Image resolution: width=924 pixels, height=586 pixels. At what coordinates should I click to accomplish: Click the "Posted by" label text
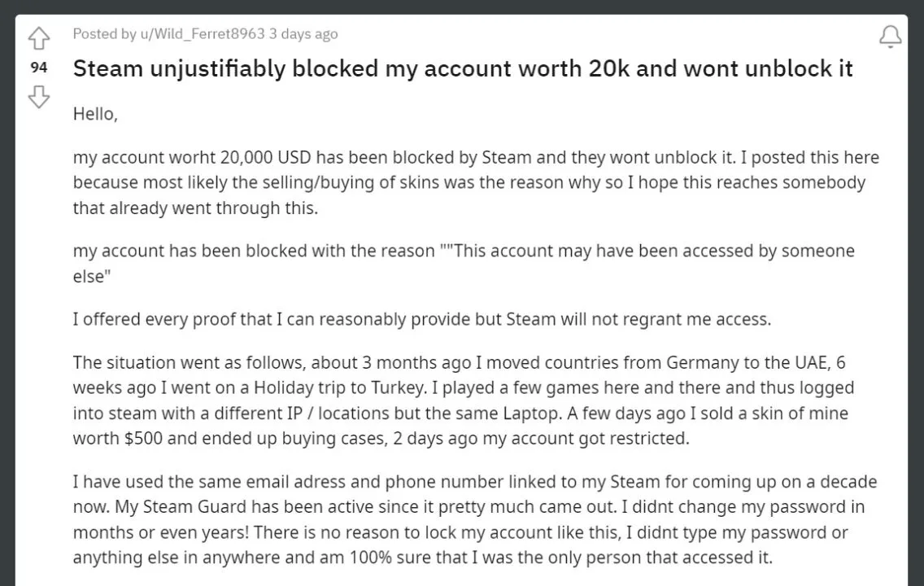pyautogui.click(x=104, y=34)
